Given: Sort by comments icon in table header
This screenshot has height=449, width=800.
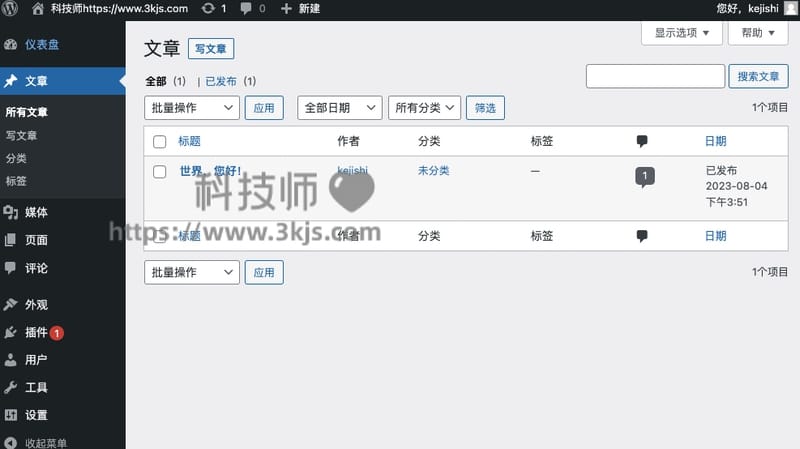Looking at the screenshot, I should point(642,141).
